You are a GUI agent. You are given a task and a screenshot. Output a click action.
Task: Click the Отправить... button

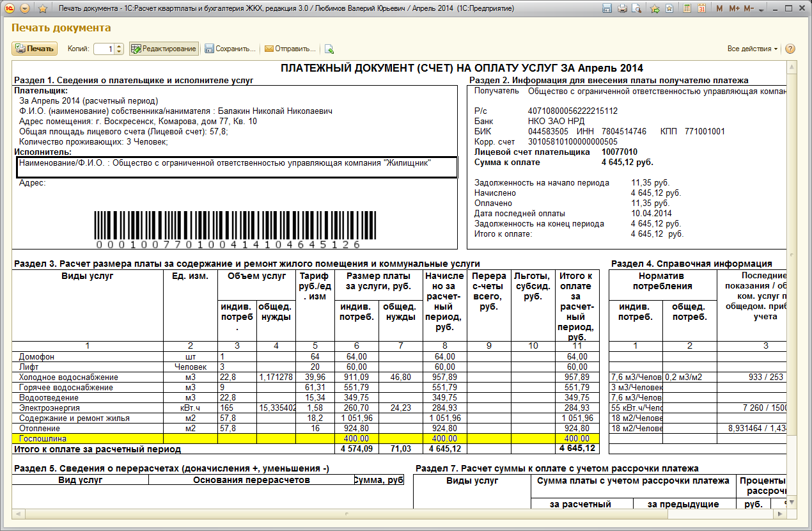coord(290,49)
